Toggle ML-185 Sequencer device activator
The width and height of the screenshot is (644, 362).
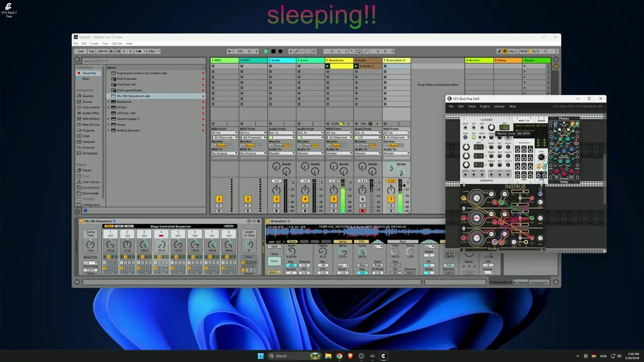[82, 221]
